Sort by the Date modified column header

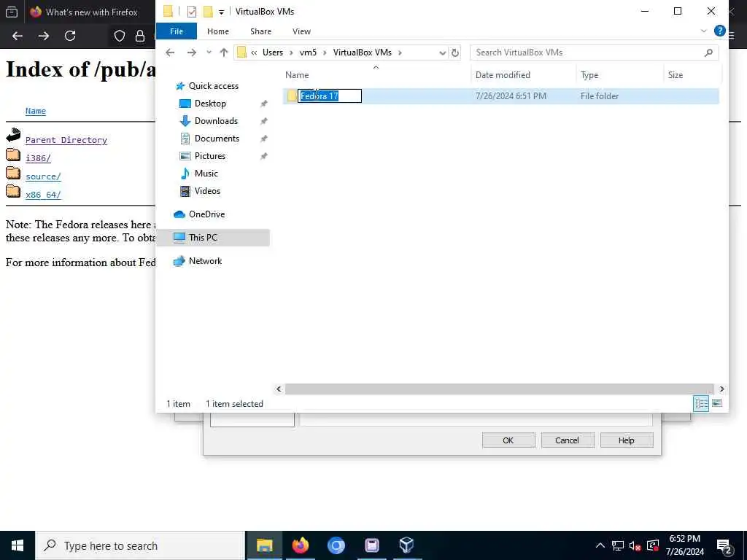pos(503,75)
